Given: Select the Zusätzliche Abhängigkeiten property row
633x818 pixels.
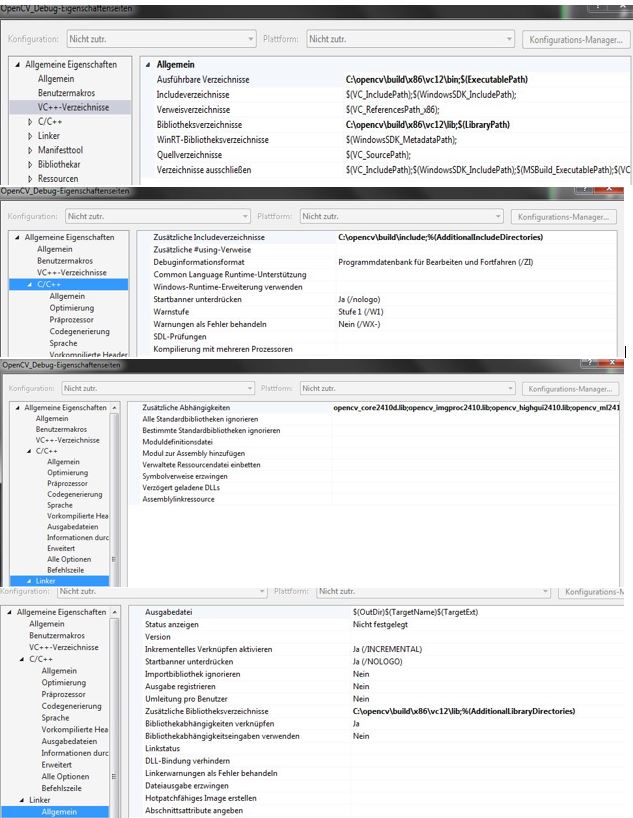Looking at the screenshot, I should (374, 407).
